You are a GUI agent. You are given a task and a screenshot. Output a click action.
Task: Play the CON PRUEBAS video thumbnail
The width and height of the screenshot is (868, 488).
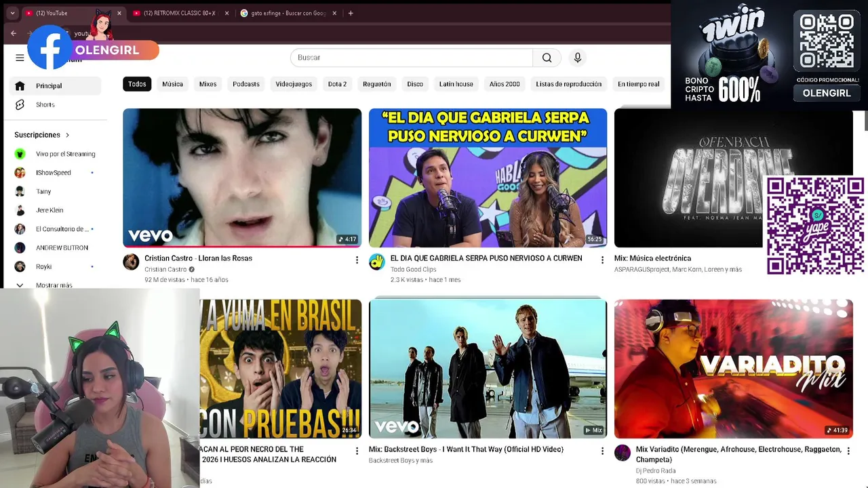[281, 369]
